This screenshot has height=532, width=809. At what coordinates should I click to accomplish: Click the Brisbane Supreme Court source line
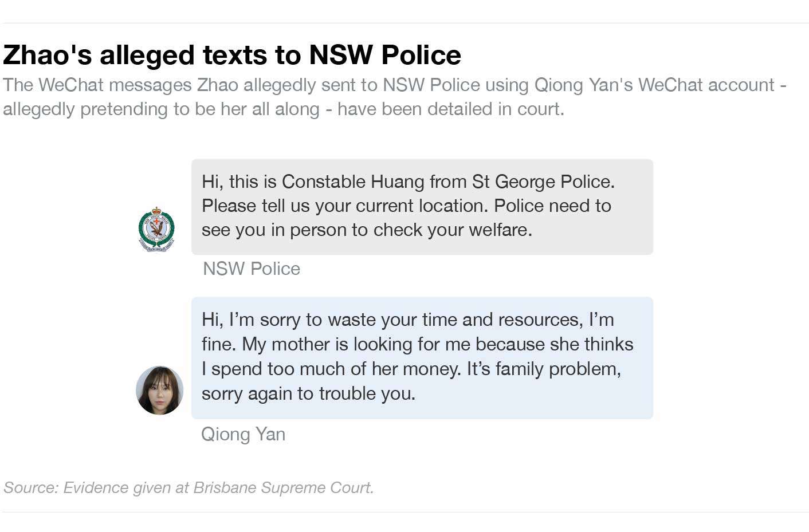[188, 487]
